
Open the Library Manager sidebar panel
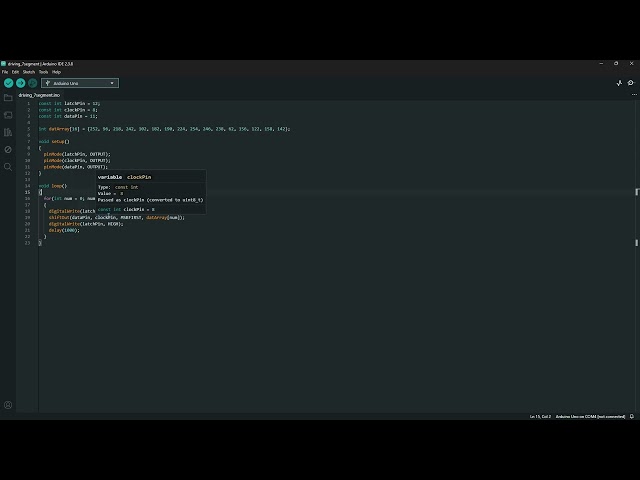pyautogui.click(x=8, y=132)
